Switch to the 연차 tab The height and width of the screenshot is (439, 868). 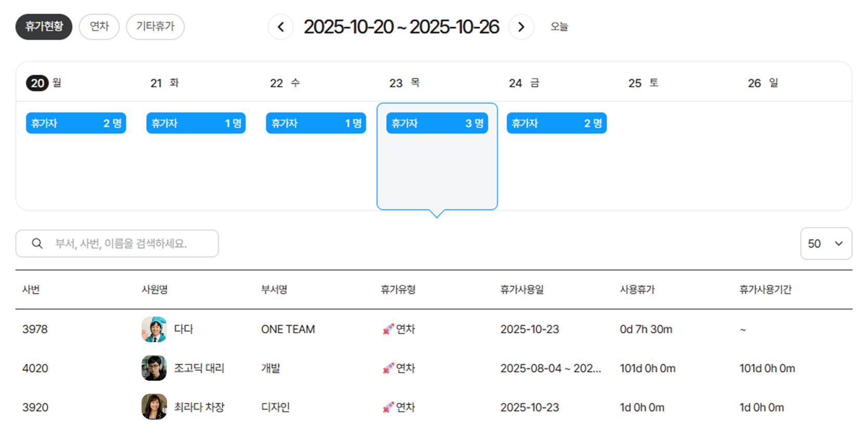(x=99, y=27)
